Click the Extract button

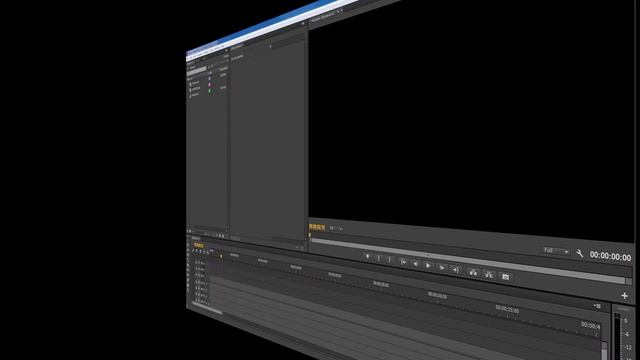(x=489, y=275)
